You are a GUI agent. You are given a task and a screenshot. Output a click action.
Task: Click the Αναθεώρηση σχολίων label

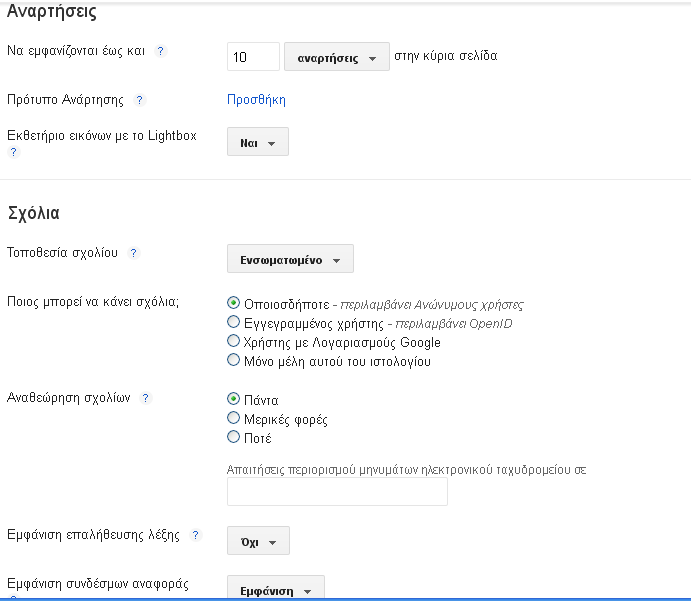tap(68, 398)
